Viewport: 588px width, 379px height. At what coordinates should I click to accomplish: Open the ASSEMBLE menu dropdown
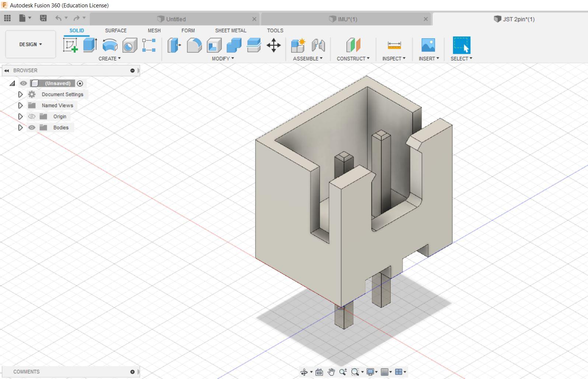pyautogui.click(x=307, y=59)
